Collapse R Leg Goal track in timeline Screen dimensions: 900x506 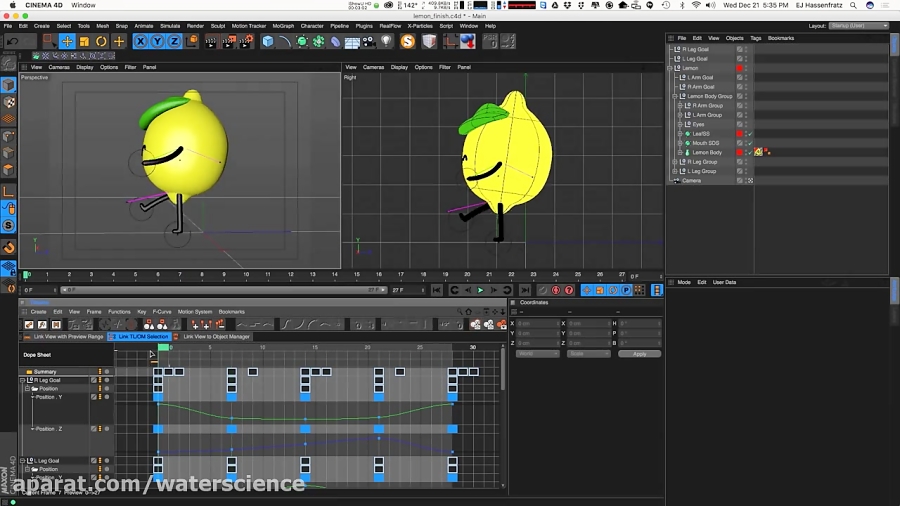22,380
